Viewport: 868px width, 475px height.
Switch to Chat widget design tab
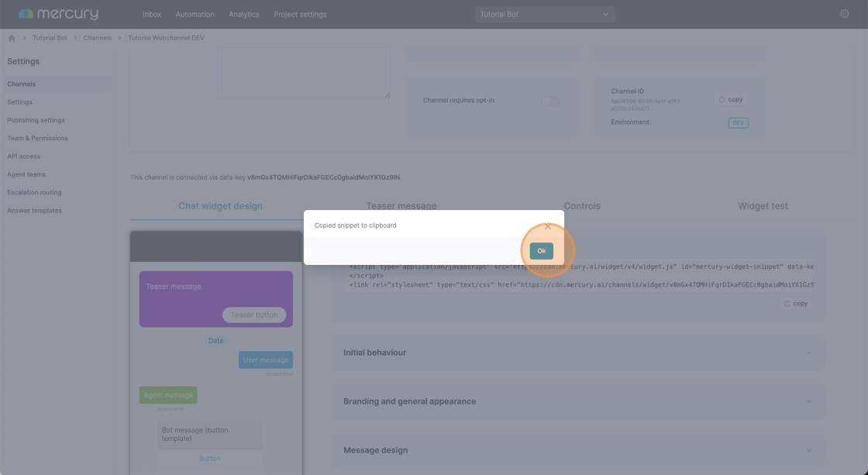[220, 206]
